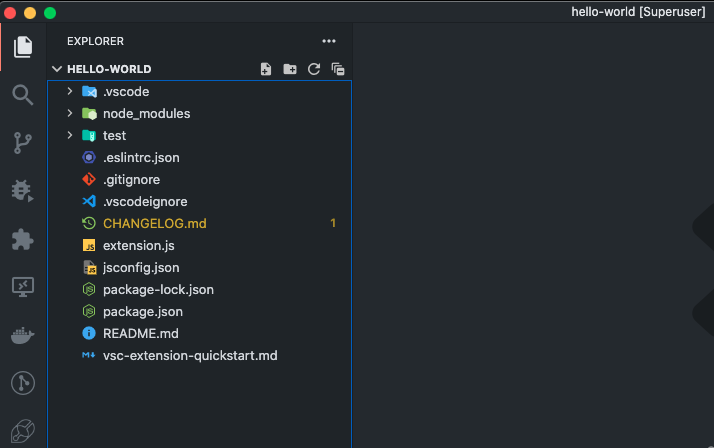Open Remote Explorer view
Screen dimensions: 714x448
23,287
